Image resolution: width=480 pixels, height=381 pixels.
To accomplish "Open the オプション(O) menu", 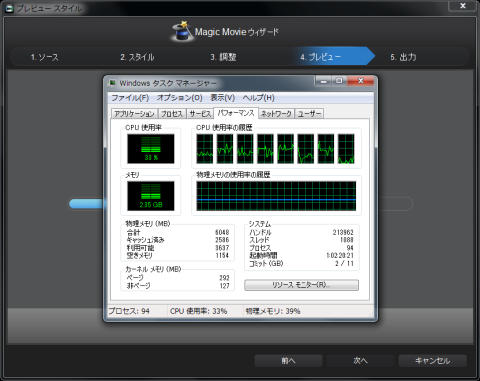I will [180, 98].
